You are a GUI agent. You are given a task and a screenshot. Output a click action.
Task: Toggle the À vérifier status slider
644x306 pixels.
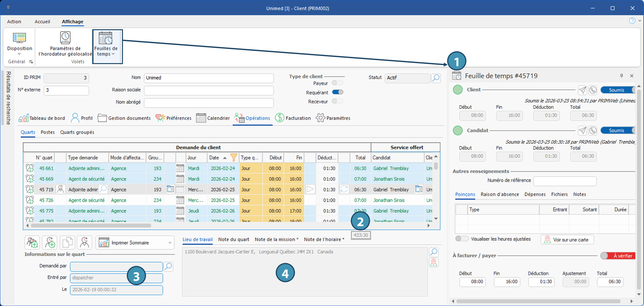[x=618, y=256]
